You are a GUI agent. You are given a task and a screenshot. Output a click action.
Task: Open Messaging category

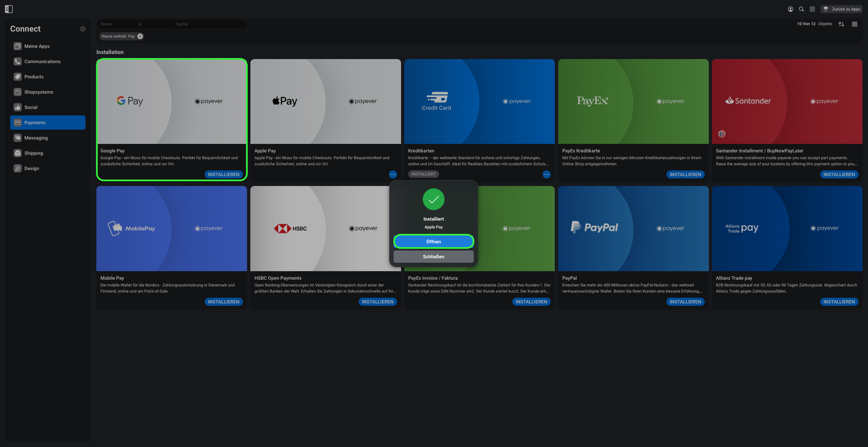pos(48,138)
